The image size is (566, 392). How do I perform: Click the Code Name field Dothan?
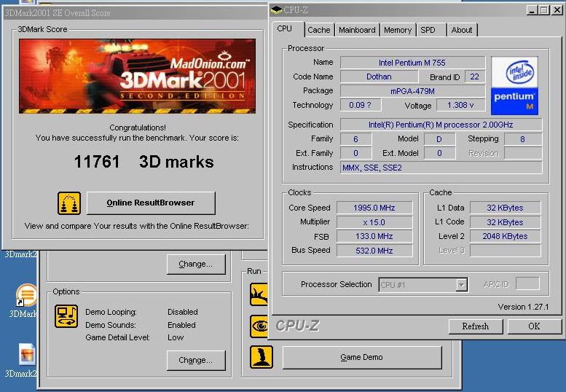pyautogui.click(x=379, y=77)
